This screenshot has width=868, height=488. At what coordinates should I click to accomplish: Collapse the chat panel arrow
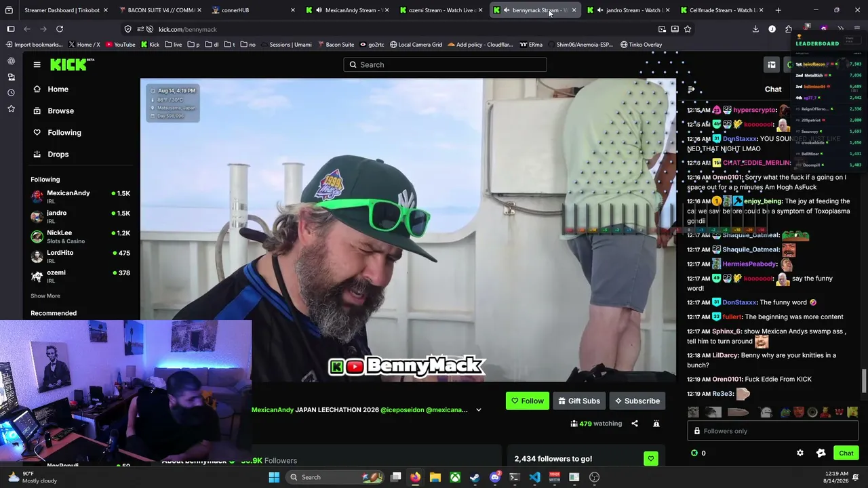pos(691,89)
